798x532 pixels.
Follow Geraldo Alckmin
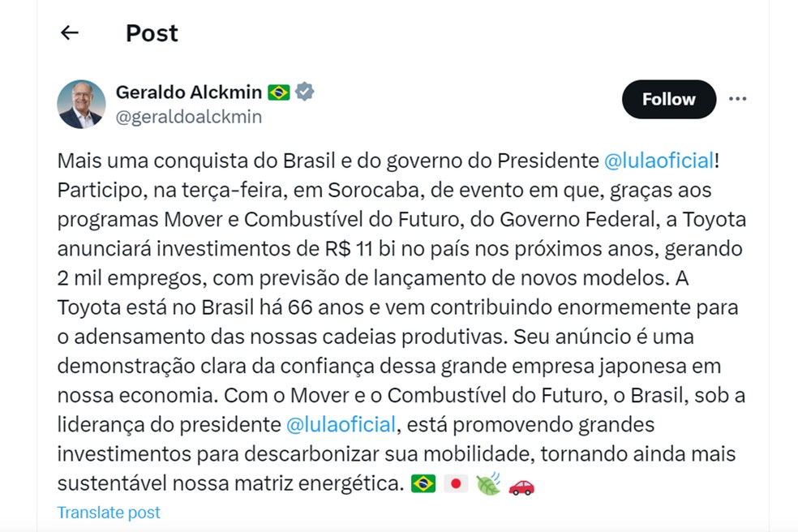coord(668,100)
